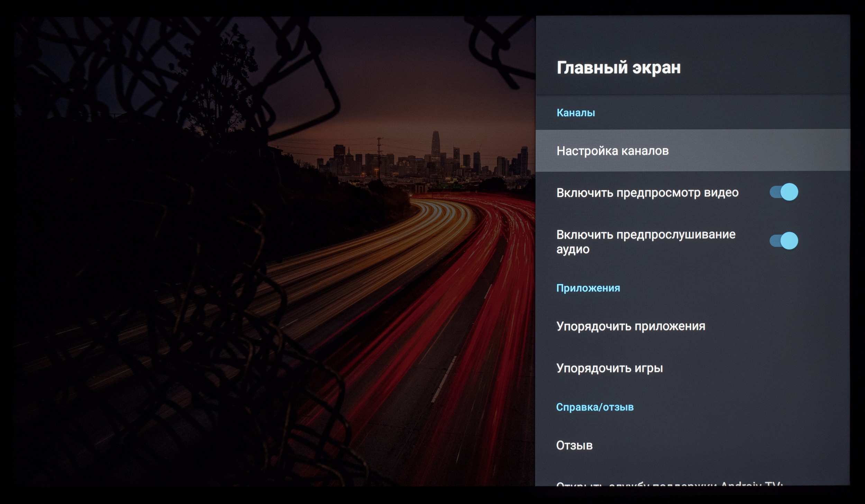
Task: Open the Настройка каналов item
Action: 612,151
